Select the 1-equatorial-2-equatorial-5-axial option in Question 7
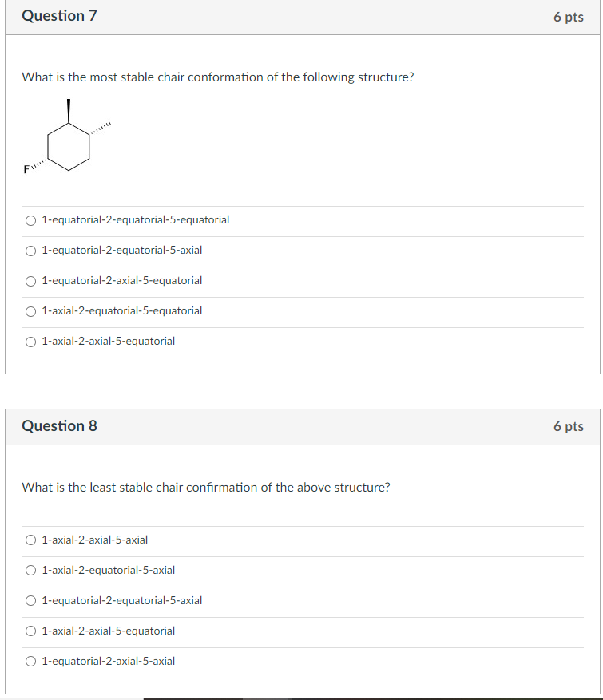603x700 pixels. (30, 250)
